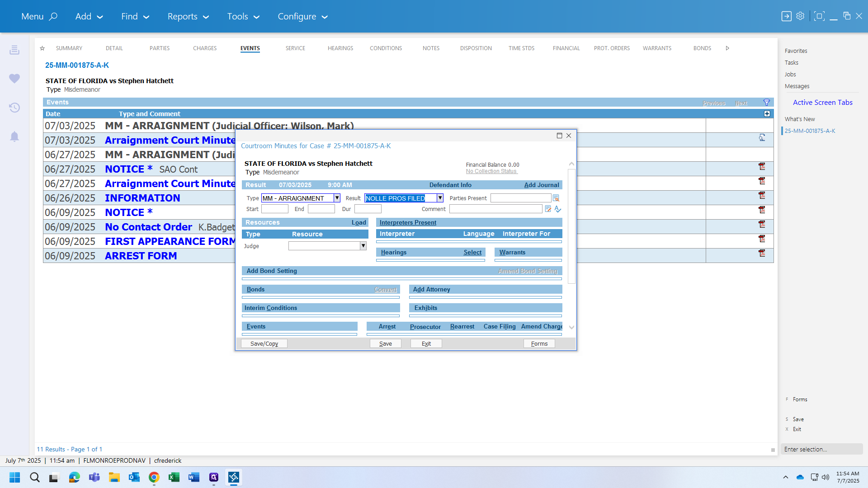This screenshot has width=868, height=488.
Task: Click the comment note edit icon
Action: [548, 209]
